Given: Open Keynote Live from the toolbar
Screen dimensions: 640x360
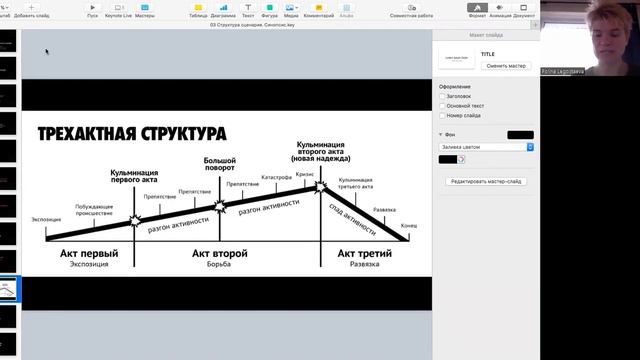Looking at the screenshot, I should (x=118, y=7).
